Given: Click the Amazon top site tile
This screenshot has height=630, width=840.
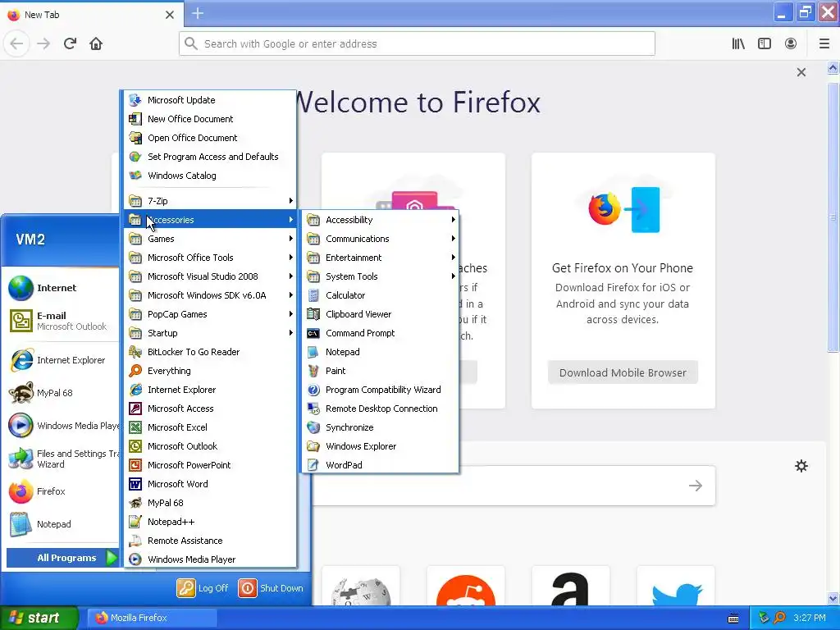Looking at the screenshot, I should click(x=570, y=586).
